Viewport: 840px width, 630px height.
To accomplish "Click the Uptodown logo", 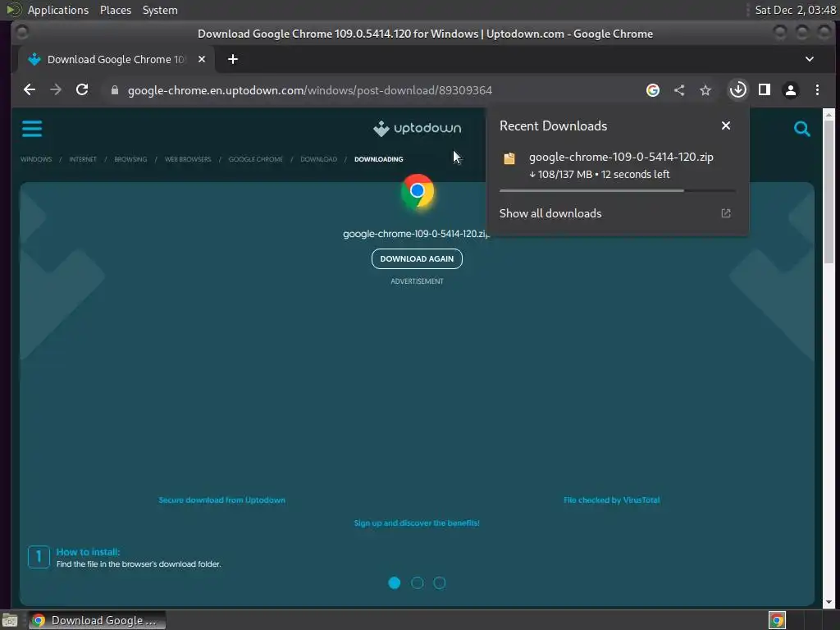I will pos(417,128).
